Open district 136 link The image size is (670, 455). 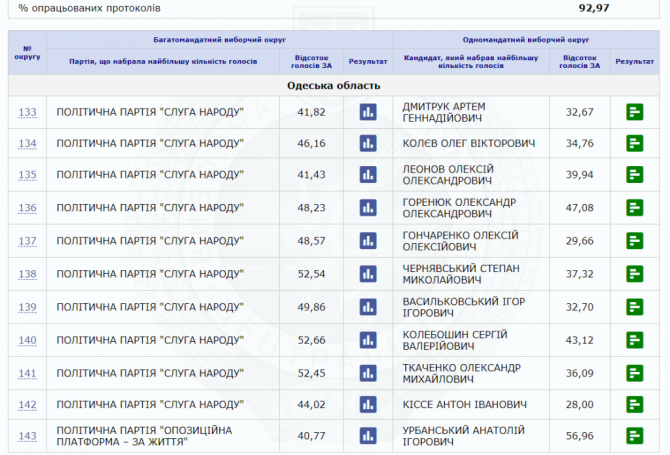27,208
